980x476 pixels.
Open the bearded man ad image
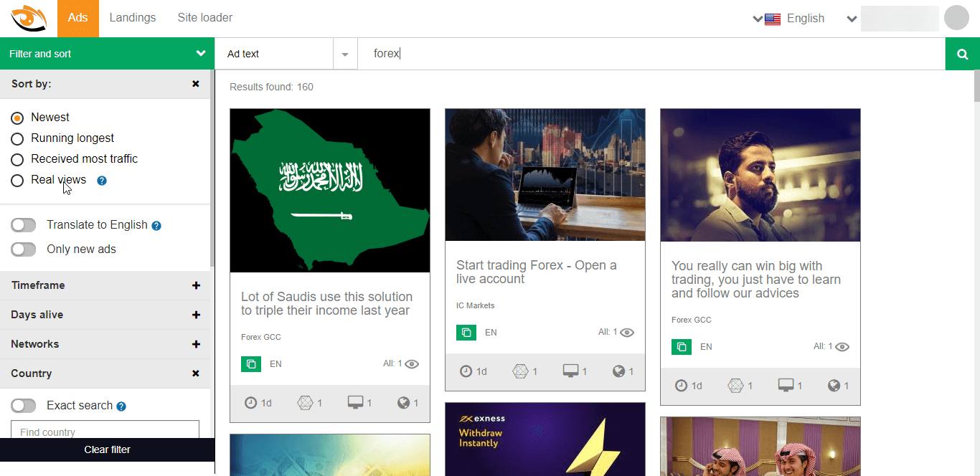point(760,175)
